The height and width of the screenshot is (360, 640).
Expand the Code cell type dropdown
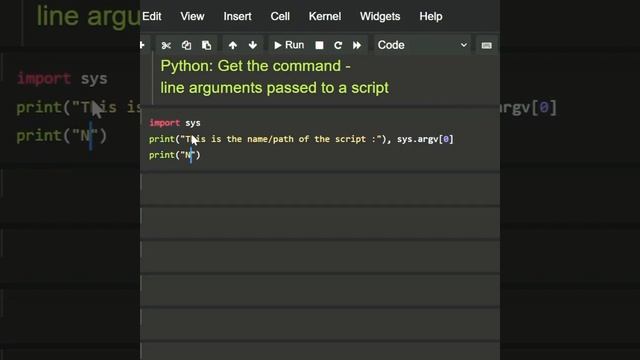422,45
